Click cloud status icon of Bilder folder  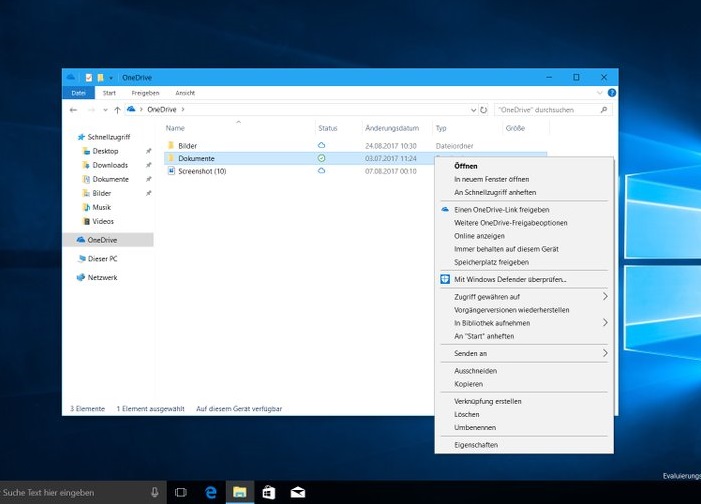point(321,145)
